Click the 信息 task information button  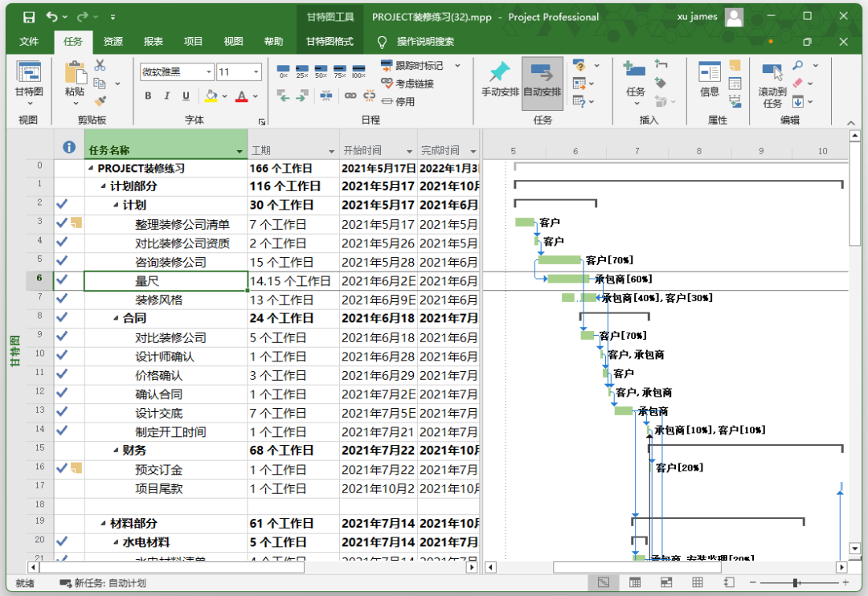pyautogui.click(x=709, y=80)
